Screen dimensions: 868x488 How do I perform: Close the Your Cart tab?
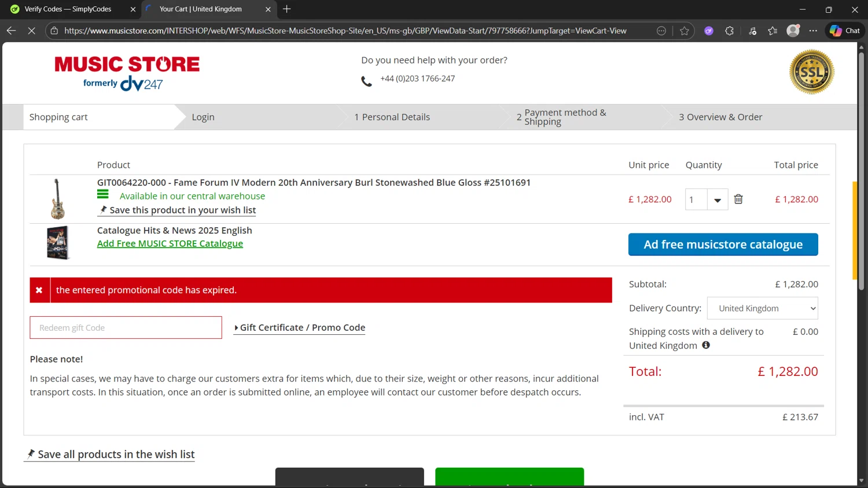[268, 9]
